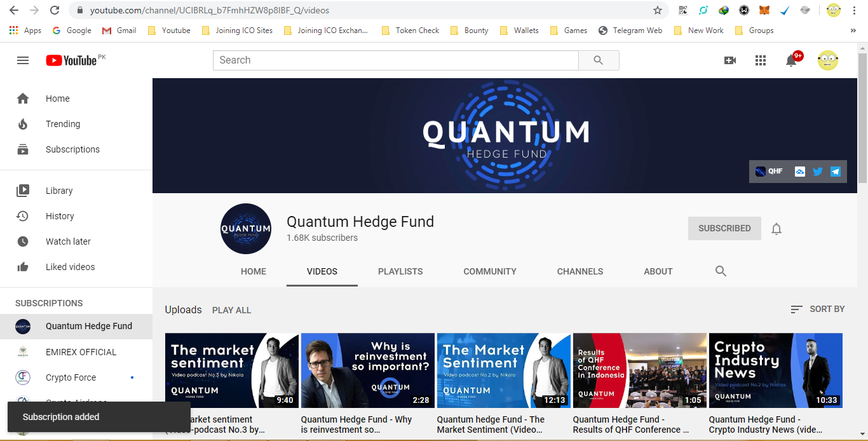Open the market sentiment No.3 thumbnail (9:40)
This screenshot has width=868, height=441.
click(232, 370)
